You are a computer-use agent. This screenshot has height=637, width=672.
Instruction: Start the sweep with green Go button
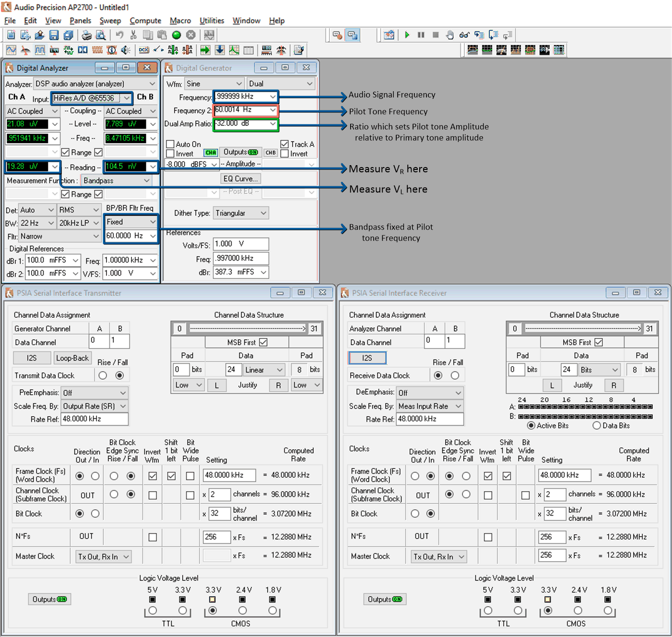pyautogui.click(x=406, y=35)
